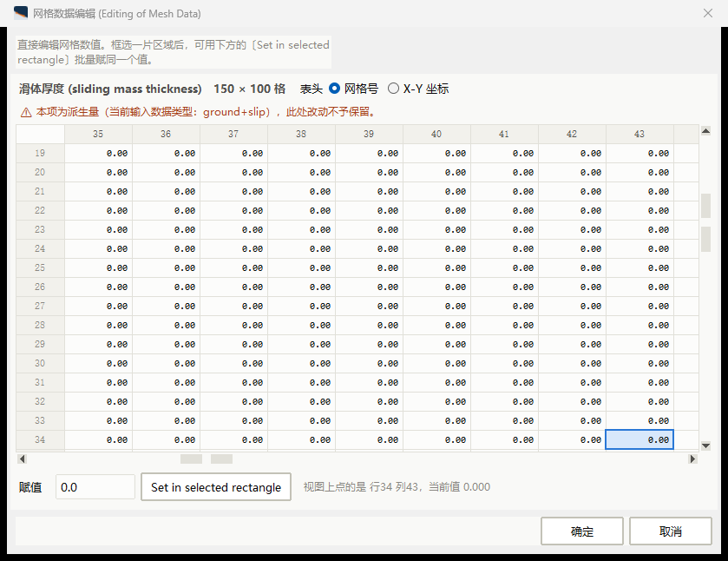The image size is (728, 561).
Task: Click the highlighted cell at row 34, column 43
Action: tap(639, 439)
